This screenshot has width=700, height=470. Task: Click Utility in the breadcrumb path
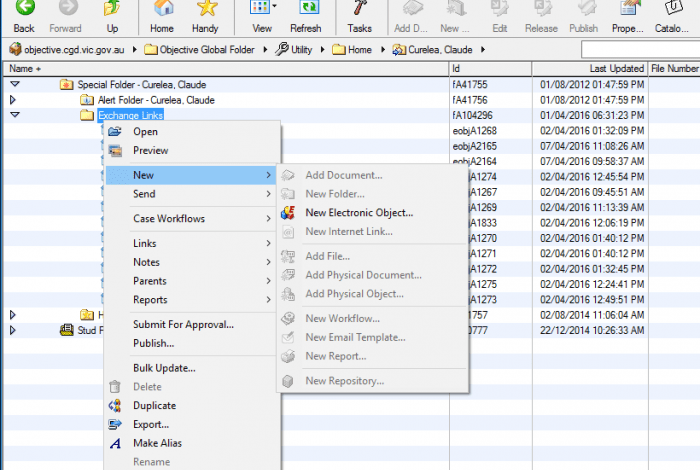[x=300, y=48]
